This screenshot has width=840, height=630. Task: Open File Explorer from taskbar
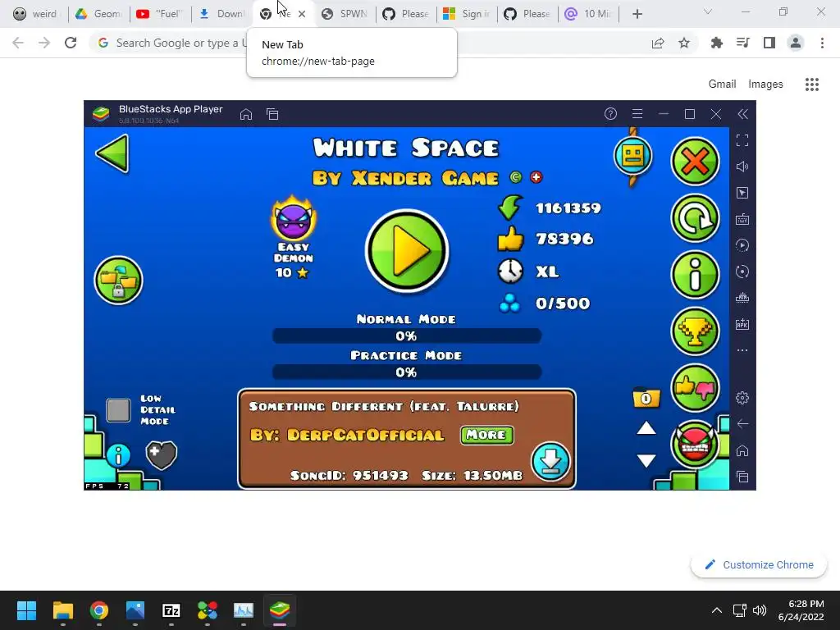pos(62,609)
